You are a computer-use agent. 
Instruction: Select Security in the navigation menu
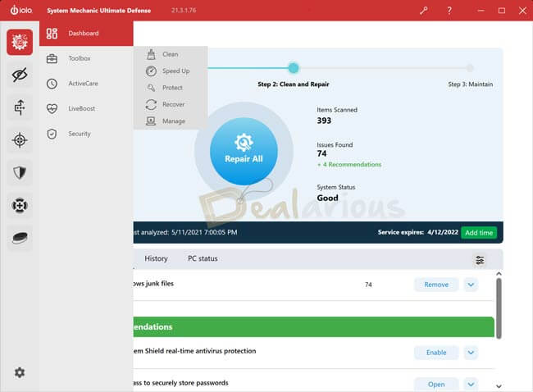coord(86,134)
